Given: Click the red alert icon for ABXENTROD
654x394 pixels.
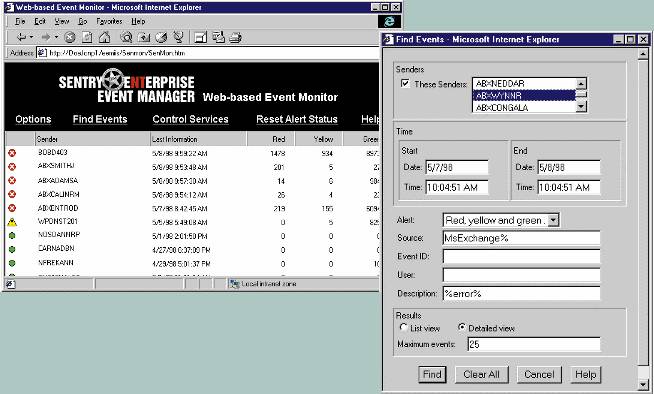Looking at the screenshot, I should [12, 208].
